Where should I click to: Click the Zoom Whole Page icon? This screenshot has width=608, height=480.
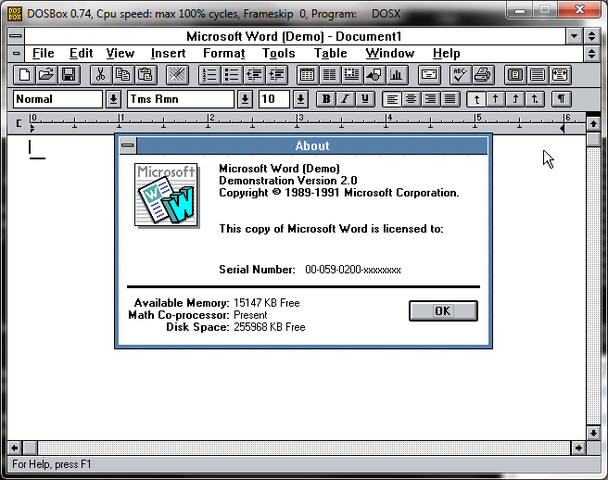point(515,75)
